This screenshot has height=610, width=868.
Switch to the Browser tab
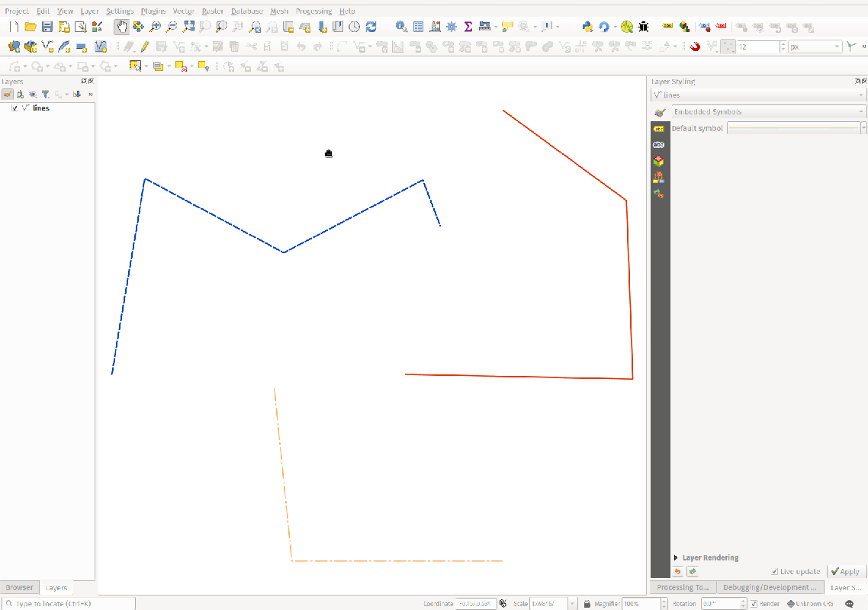[20, 588]
